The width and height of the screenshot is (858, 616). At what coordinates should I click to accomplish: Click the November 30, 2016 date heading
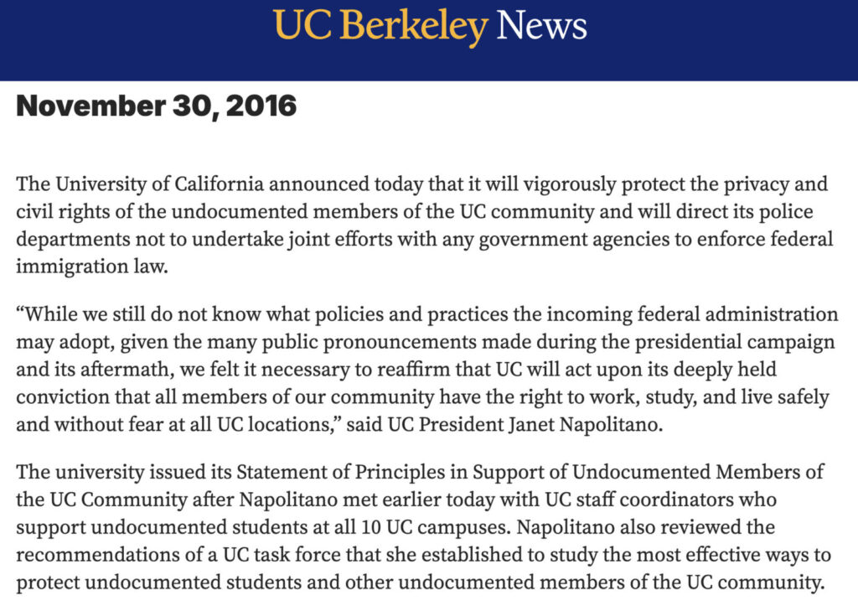(157, 106)
